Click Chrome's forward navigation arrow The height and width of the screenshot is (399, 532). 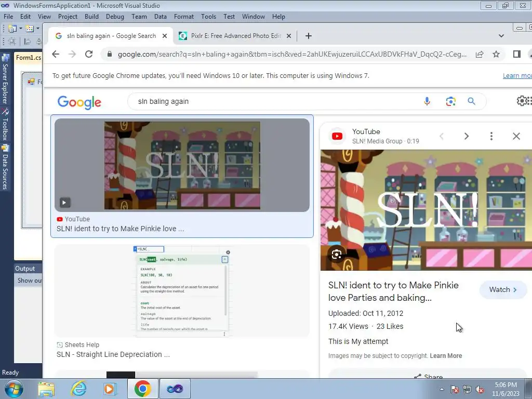tap(72, 54)
